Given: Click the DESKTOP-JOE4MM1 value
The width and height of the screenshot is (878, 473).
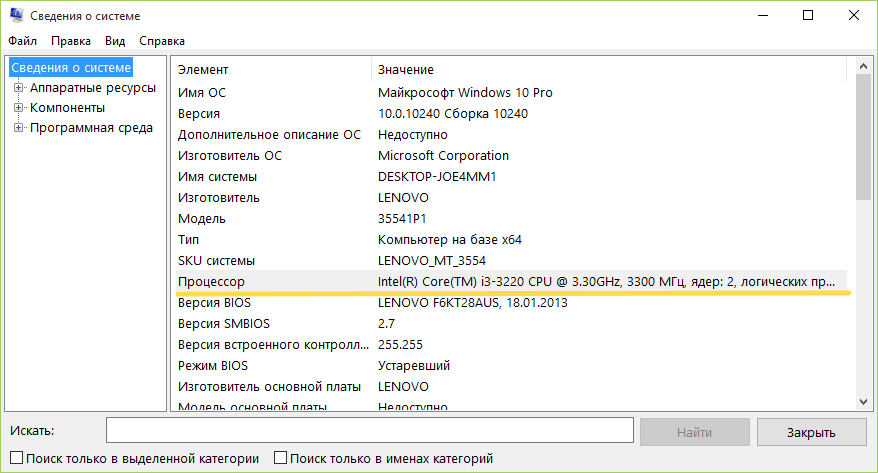Looking at the screenshot, I should [437, 176].
